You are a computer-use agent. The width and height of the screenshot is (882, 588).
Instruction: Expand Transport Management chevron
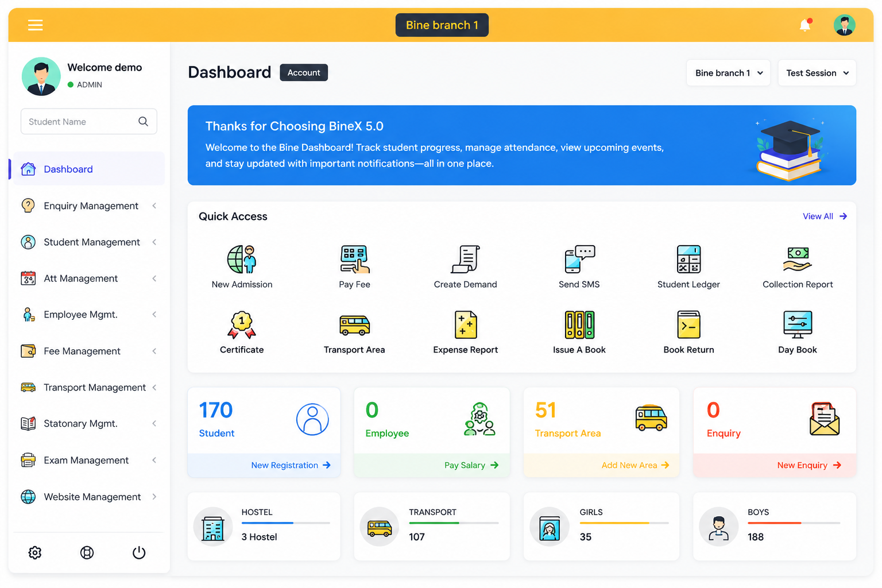coord(154,388)
